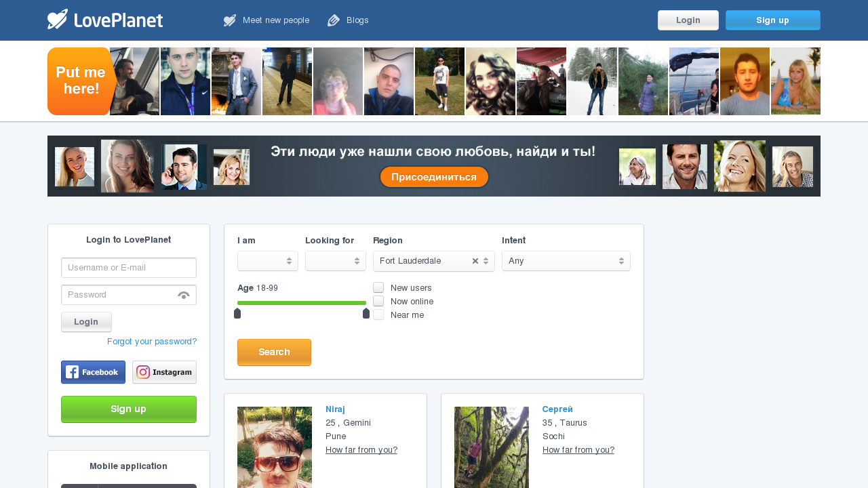The image size is (868, 488).
Task: Clear the Fort Lauderdale region selection
Action: [x=475, y=261]
